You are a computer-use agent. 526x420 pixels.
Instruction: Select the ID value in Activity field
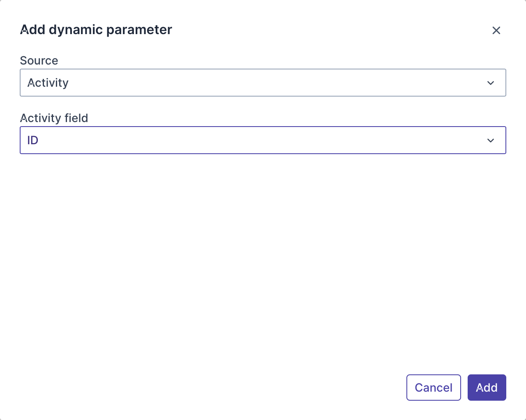pos(33,140)
